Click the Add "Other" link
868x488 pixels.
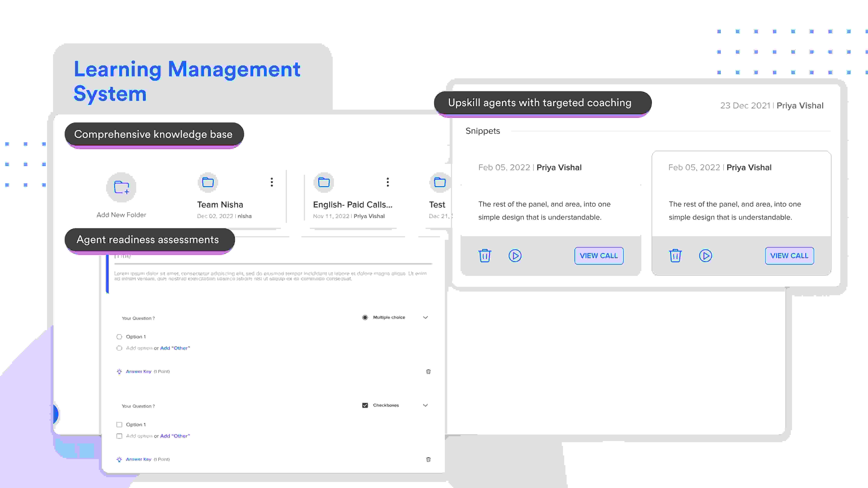(175, 348)
